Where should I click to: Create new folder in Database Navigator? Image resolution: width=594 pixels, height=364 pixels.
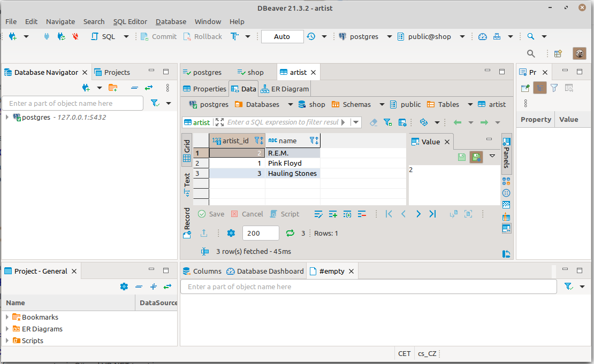pos(113,88)
